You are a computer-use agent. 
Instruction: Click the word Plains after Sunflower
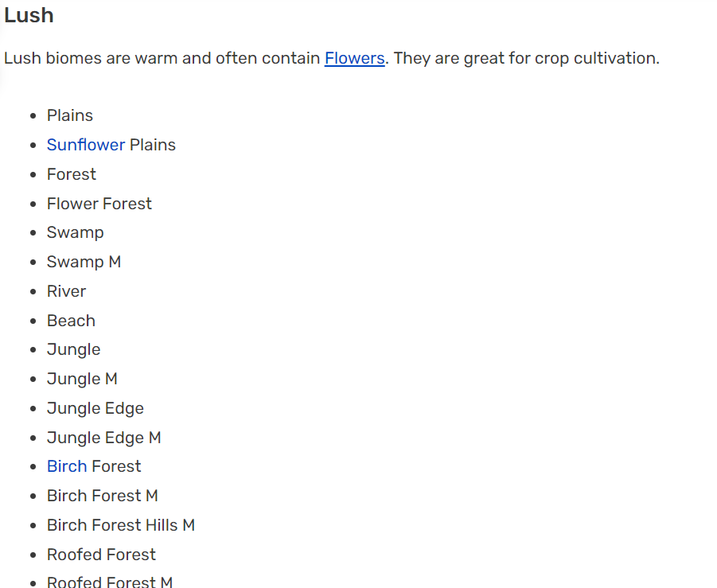[x=153, y=145]
